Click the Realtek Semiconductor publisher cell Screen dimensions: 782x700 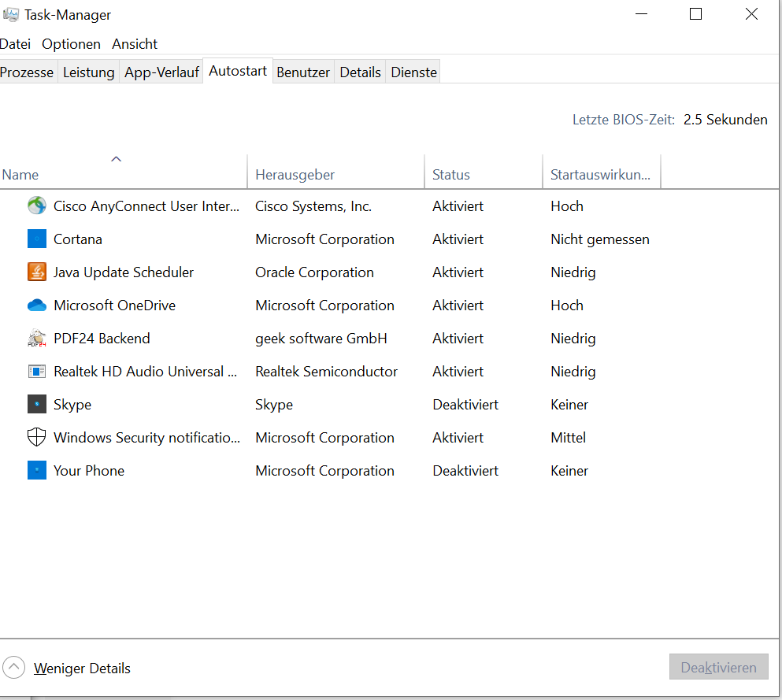pyautogui.click(x=326, y=372)
